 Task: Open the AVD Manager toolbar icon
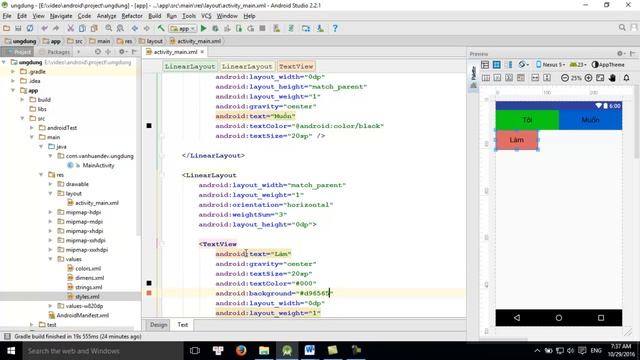[276, 29]
